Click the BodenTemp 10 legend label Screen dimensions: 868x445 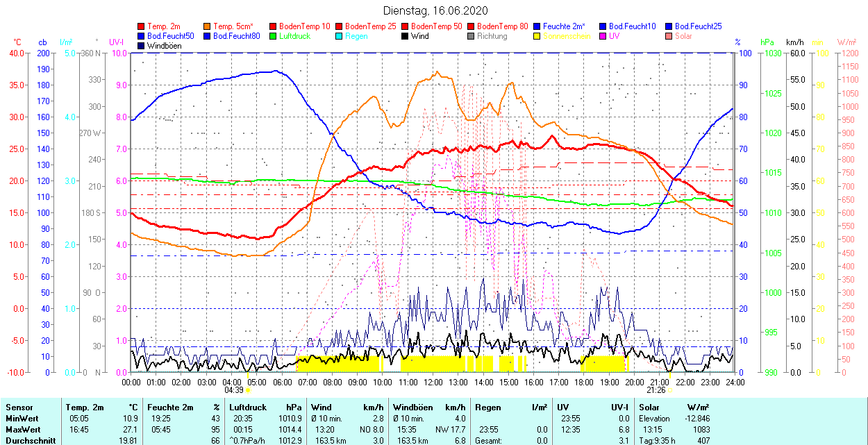click(304, 26)
